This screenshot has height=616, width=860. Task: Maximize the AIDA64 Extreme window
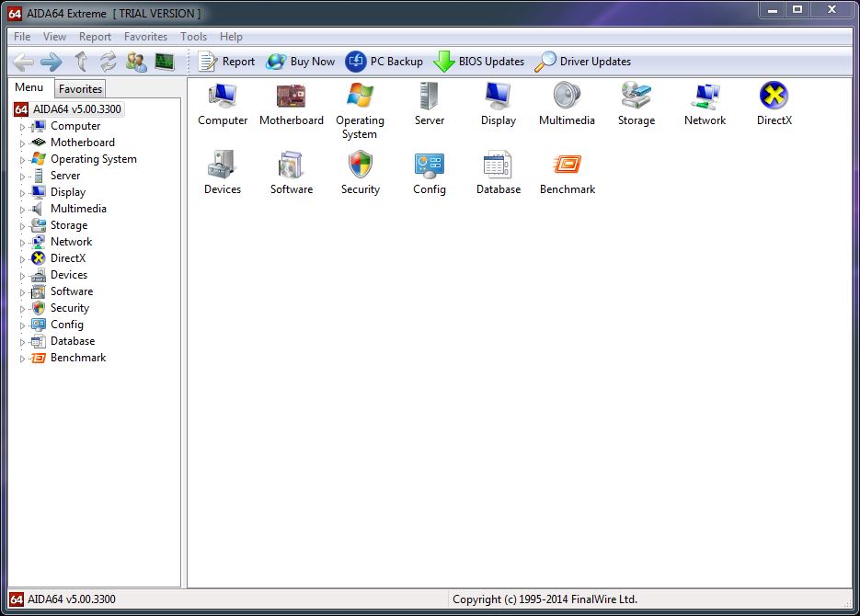click(797, 9)
